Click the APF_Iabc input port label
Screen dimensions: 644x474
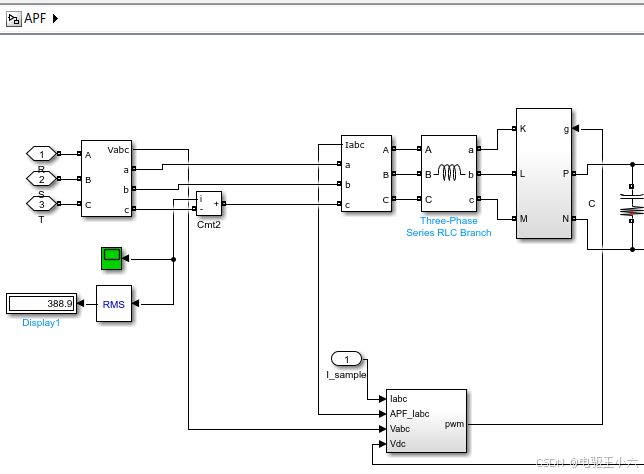[409, 414]
